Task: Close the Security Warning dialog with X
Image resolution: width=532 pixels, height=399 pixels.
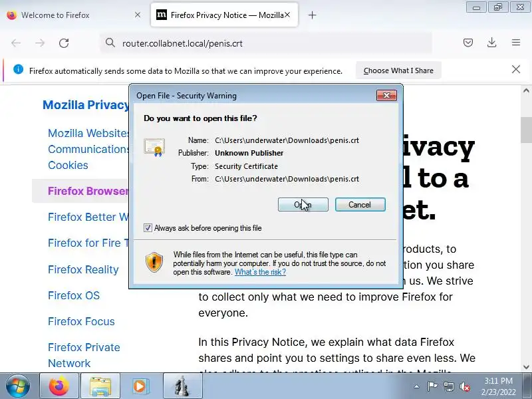Action: click(386, 95)
